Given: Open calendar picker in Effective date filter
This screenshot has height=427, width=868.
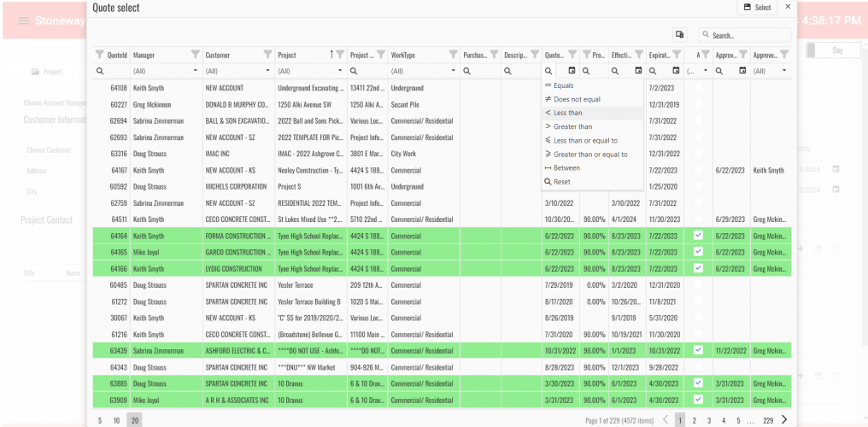Looking at the screenshot, I should click(638, 71).
